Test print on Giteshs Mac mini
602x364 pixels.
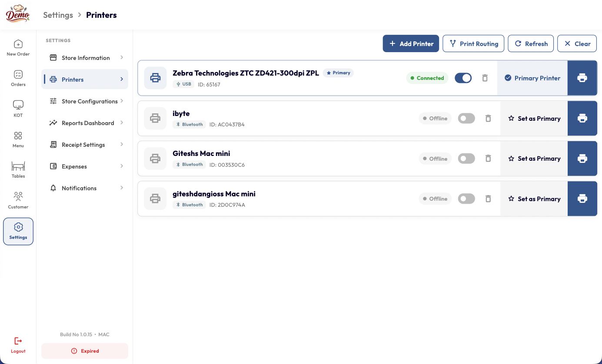tap(582, 159)
